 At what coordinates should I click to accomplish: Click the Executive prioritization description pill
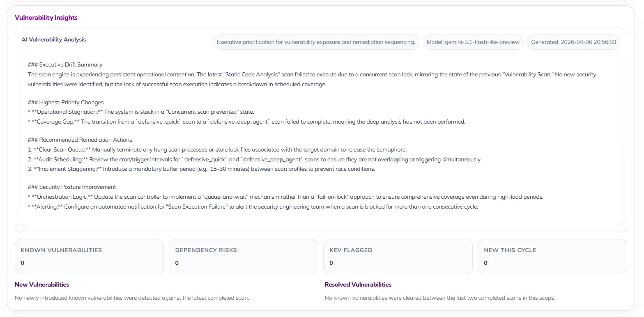[315, 42]
